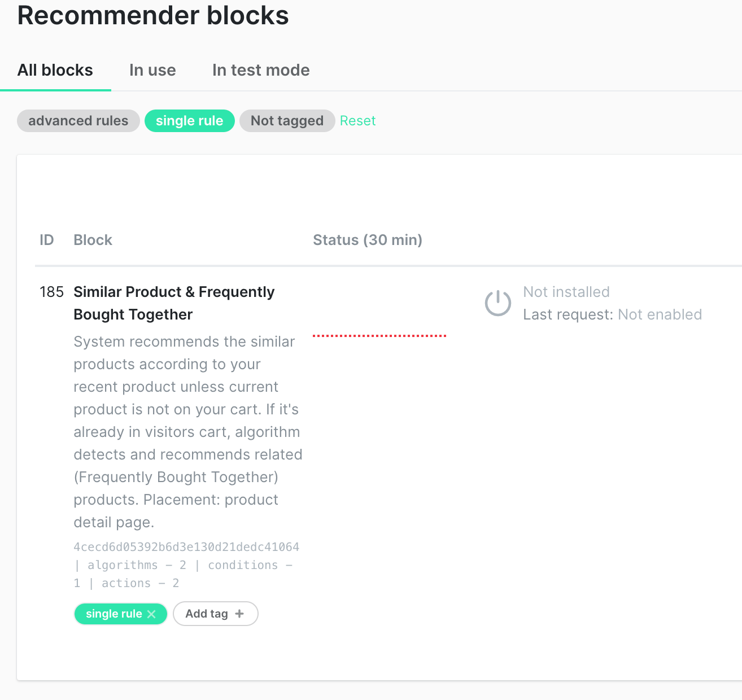742x700 pixels.
Task: Click the block hash 4cecd6d05392b6d3e130d21dedc41064
Action: 186,547
